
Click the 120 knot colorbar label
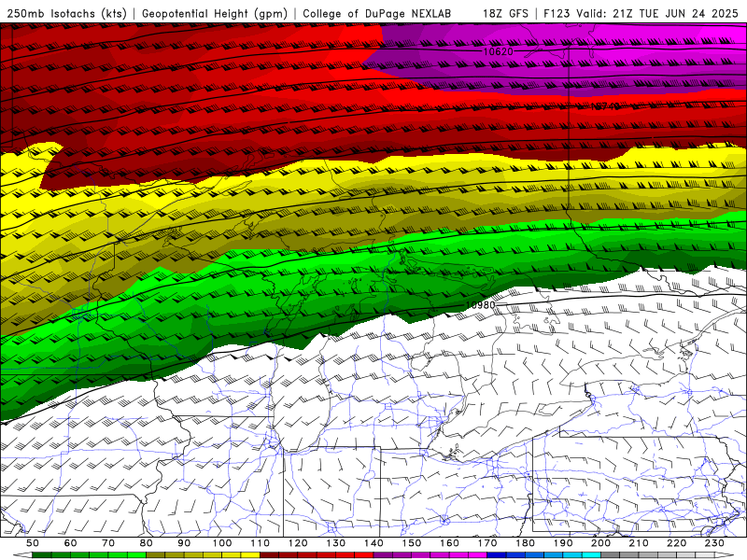click(x=298, y=543)
